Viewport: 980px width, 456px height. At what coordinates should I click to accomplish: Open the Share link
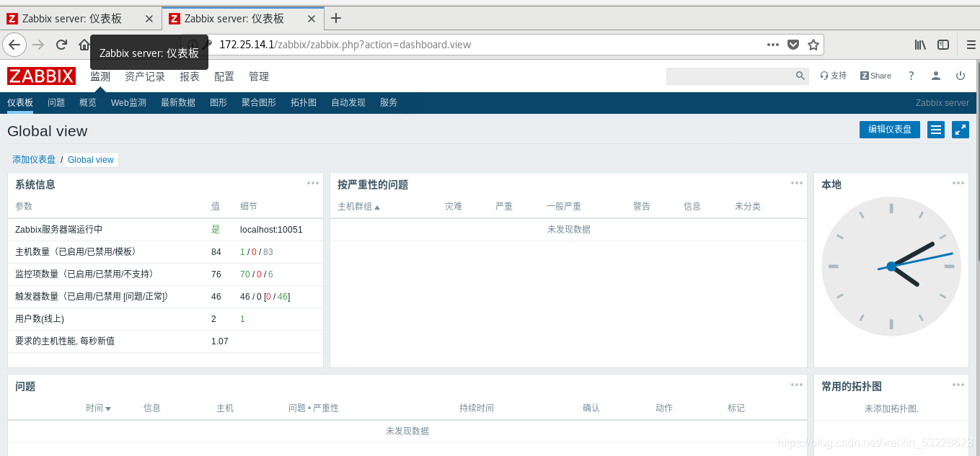(875, 76)
